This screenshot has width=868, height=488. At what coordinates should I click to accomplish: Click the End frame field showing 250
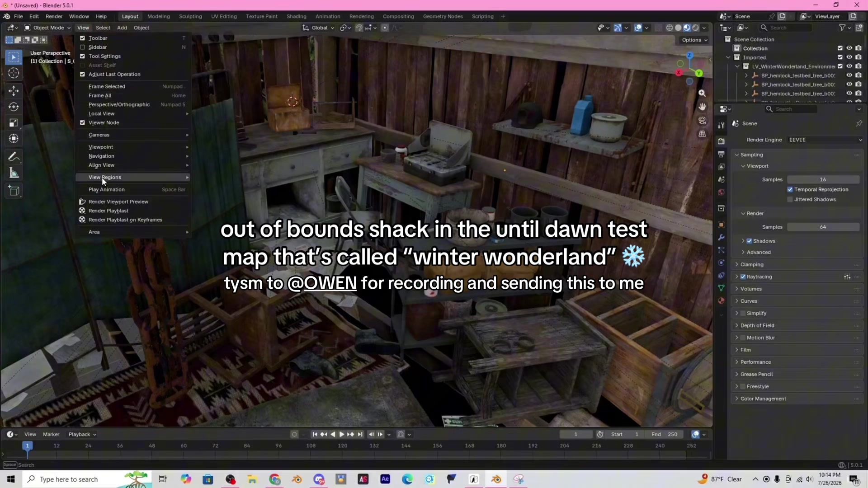coord(665,435)
